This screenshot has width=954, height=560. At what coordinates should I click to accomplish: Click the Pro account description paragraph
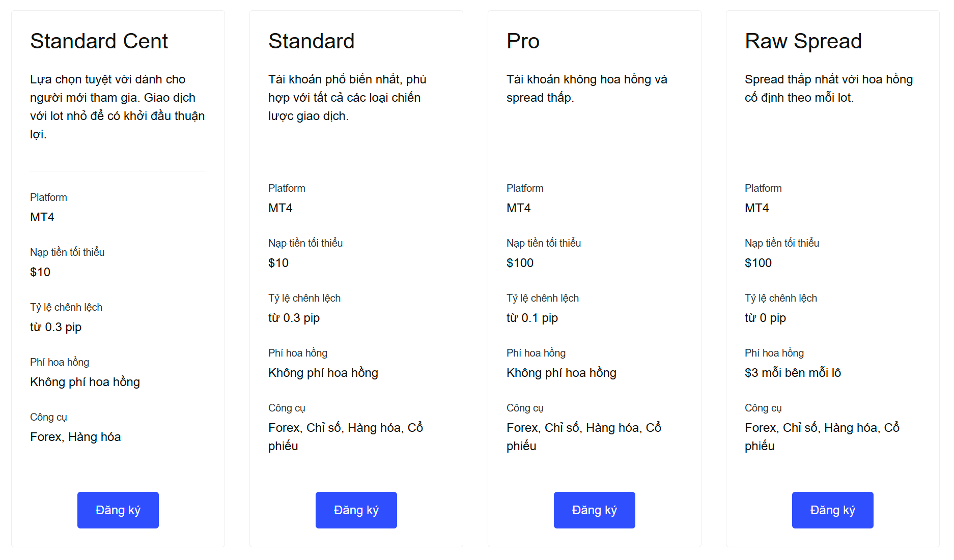(x=587, y=89)
